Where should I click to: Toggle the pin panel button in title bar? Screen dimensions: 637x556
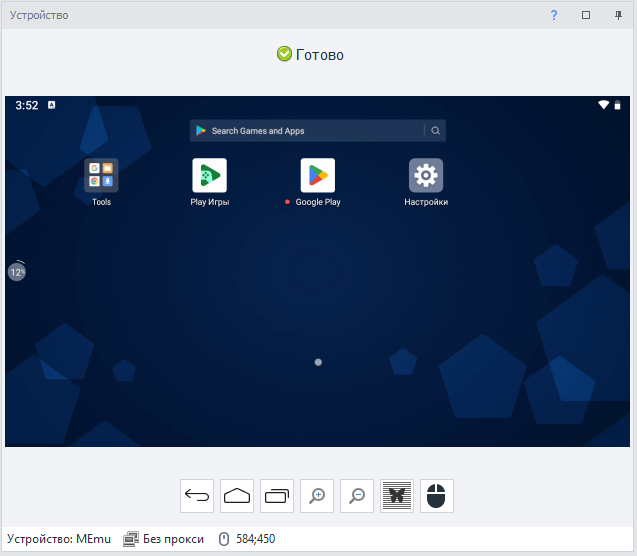(x=618, y=15)
